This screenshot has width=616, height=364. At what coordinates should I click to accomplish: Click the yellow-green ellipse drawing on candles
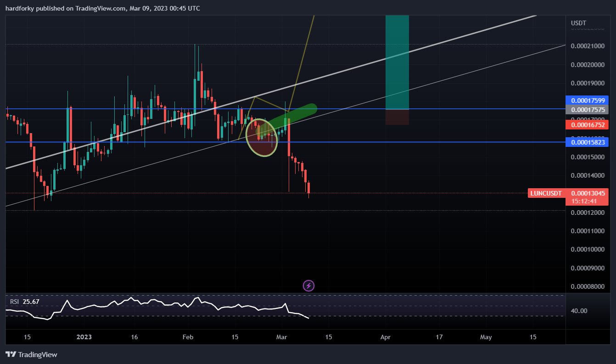[x=262, y=137]
